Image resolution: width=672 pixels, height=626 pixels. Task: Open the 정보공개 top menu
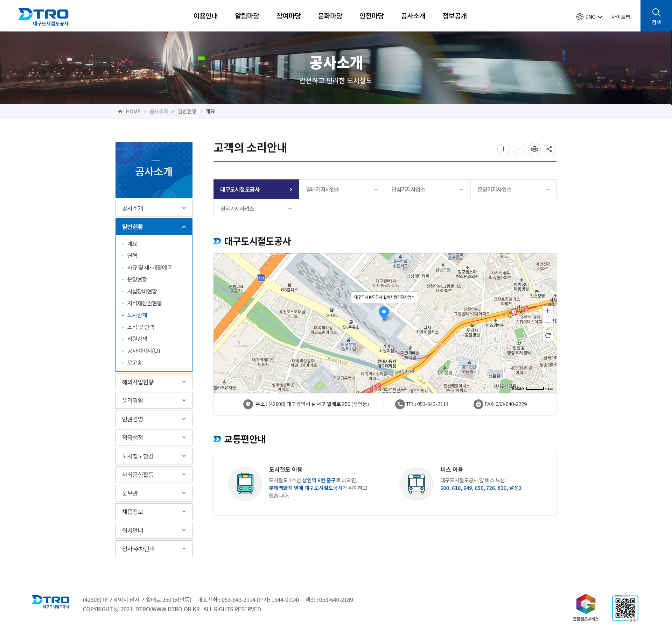point(455,16)
